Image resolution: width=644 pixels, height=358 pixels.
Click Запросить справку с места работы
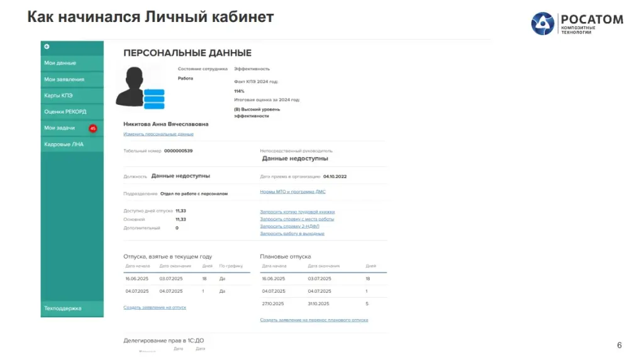pyautogui.click(x=297, y=219)
